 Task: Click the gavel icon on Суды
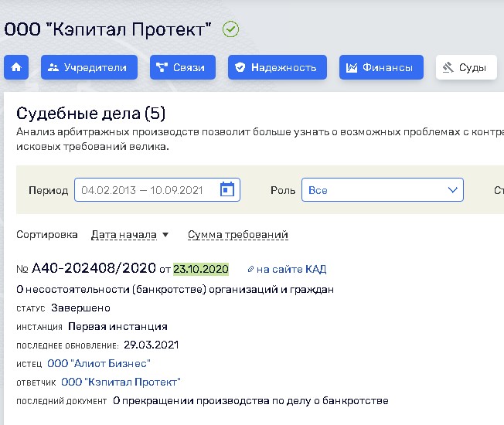(x=448, y=67)
